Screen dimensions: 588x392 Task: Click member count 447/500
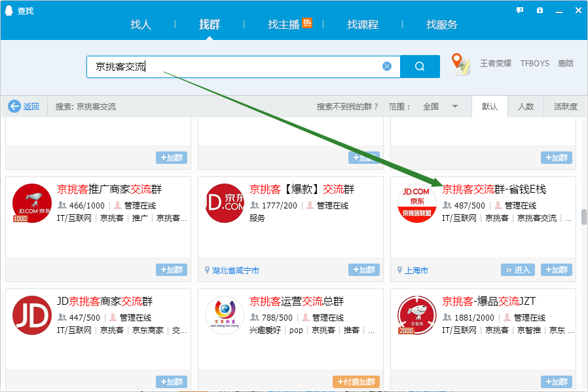coord(84,318)
